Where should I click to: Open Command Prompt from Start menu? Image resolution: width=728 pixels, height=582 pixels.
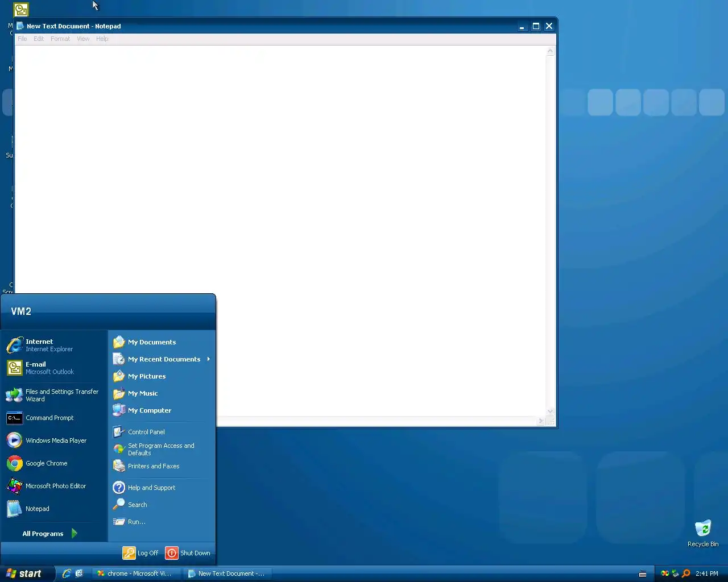[54, 418]
